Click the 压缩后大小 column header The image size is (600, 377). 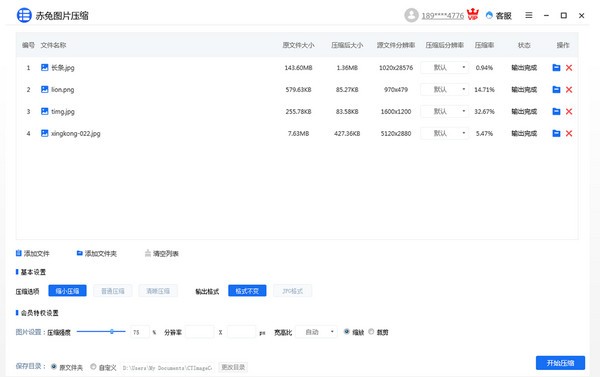click(347, 45)
